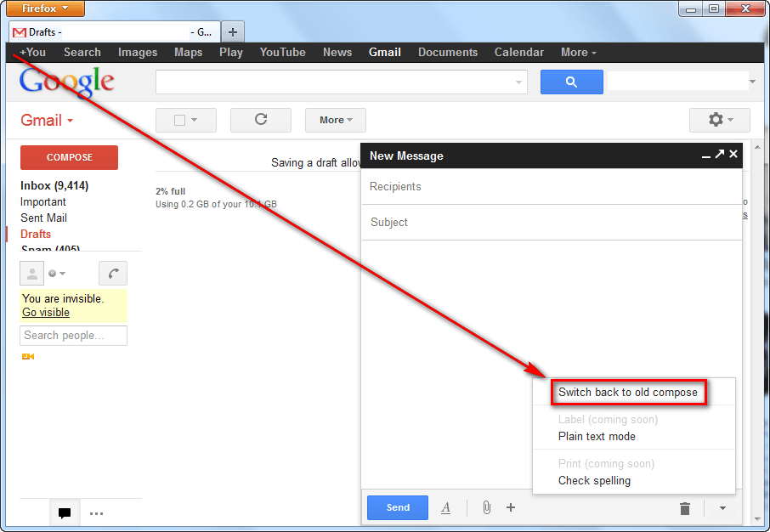Click the phone call icon in chat
This screenshot has width=770, height=532.
coord(113,273)
